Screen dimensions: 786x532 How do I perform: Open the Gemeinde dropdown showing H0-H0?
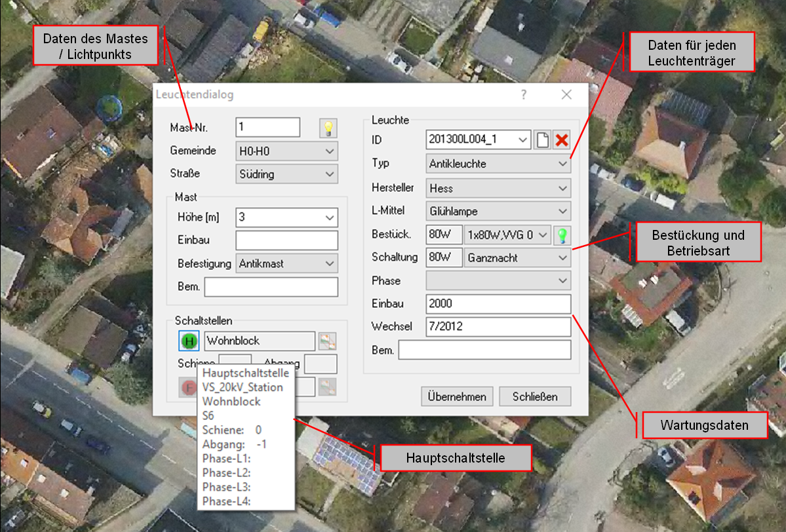click(x=286, y=151)
